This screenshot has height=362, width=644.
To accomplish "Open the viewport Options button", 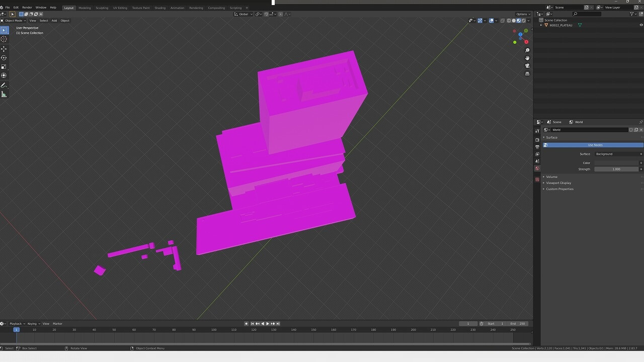I will pos(522,14).
